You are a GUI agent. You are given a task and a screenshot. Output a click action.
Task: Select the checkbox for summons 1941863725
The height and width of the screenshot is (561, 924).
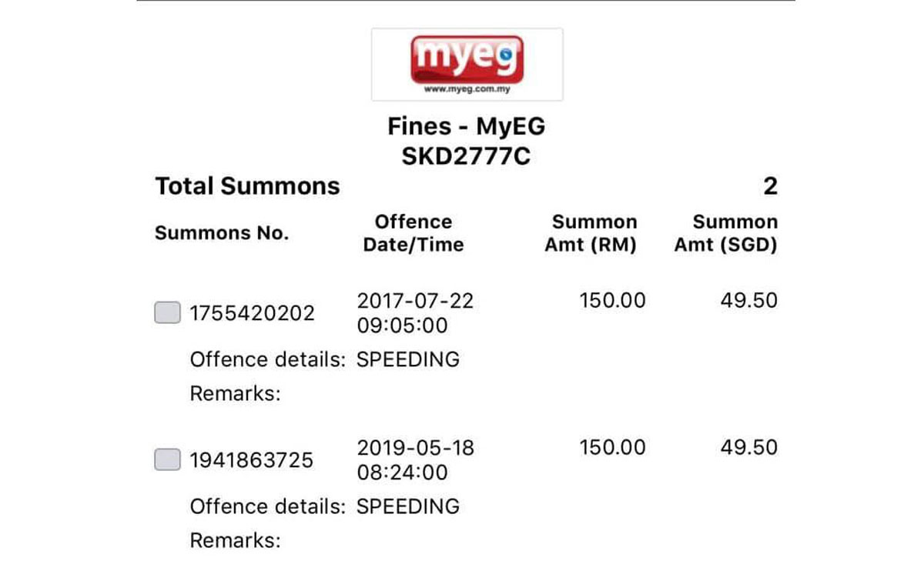coord(166,459)
